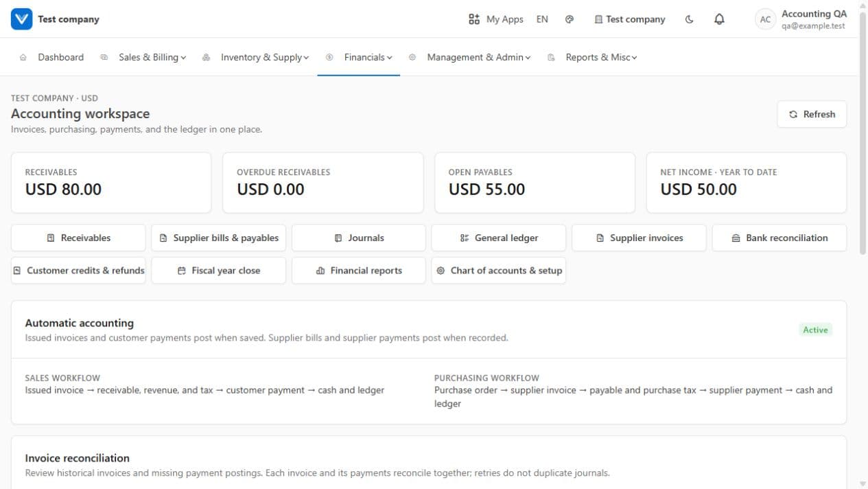Open Customer credits & refunds
The height and width of the screenshot is (489, 868).
[x=78, y=271]
